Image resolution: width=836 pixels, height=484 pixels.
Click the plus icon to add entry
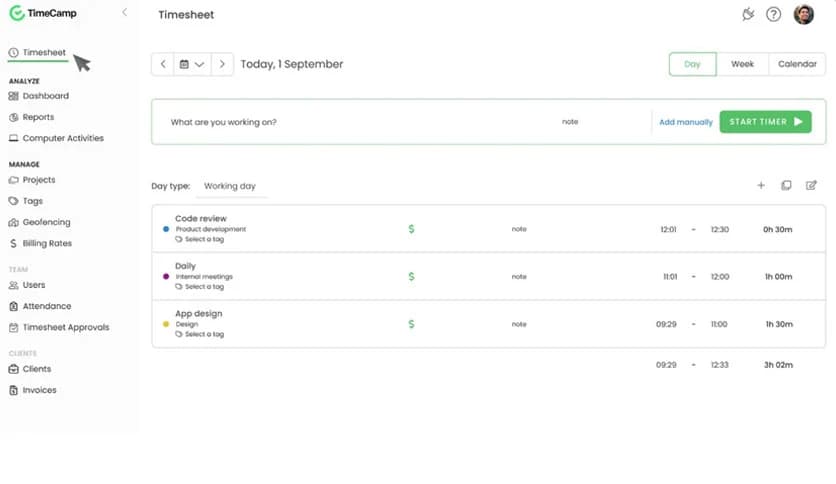pyautogui.click(x=760, y=185)
